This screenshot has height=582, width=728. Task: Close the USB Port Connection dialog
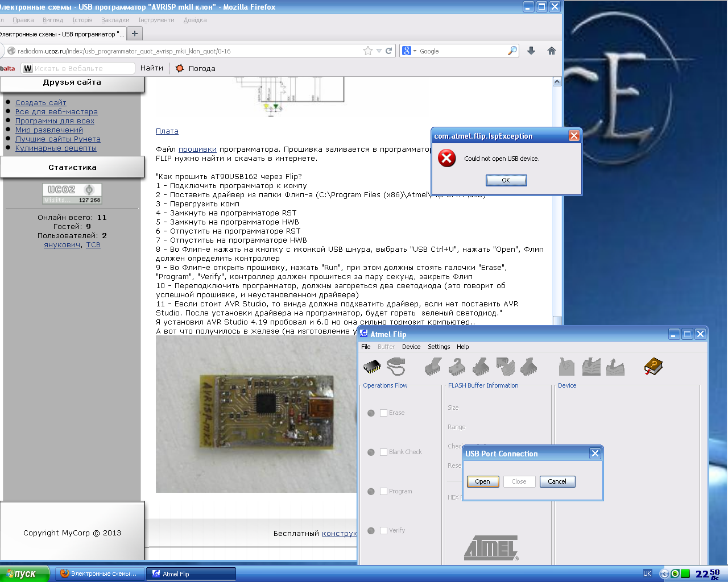[595, 453]
